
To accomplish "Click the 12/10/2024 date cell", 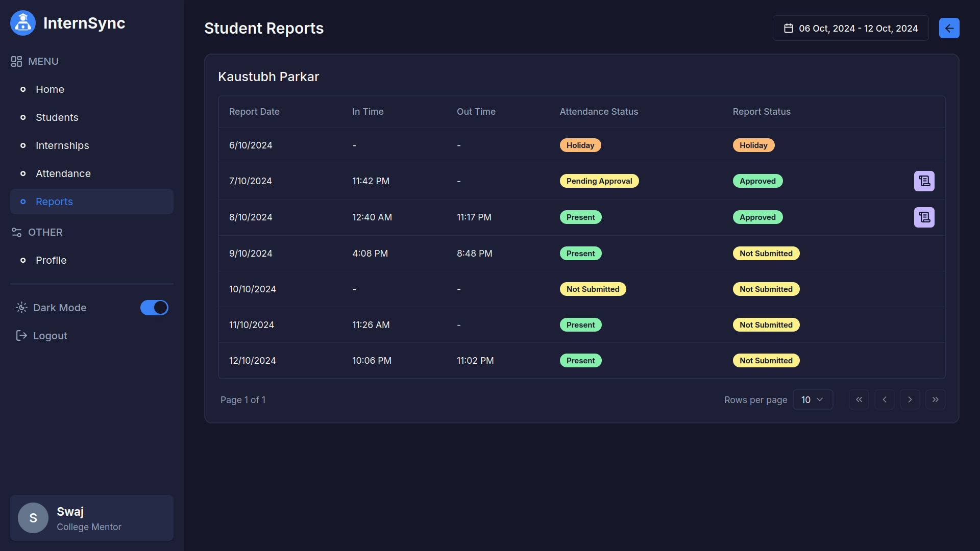I will [x=252, y=361].
